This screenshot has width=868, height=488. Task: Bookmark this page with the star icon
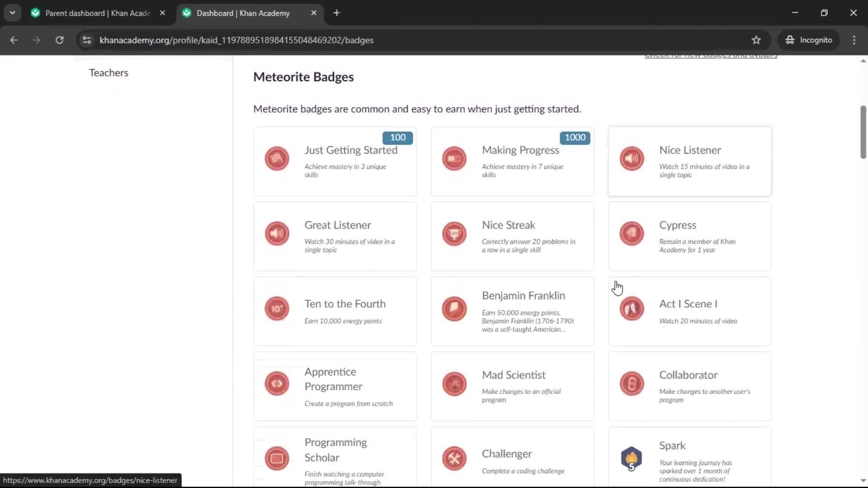point(756,40)
